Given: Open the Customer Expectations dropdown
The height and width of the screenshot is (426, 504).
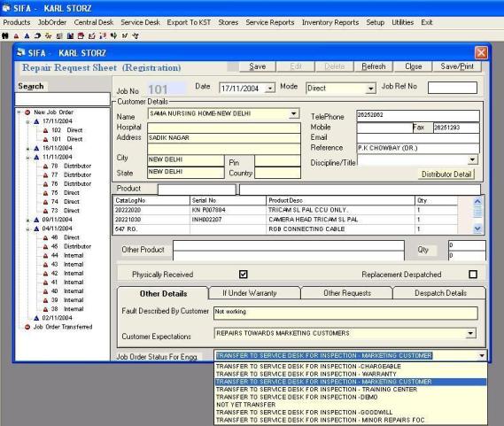Looking at the screenshot, I should (x=470, y=333).
